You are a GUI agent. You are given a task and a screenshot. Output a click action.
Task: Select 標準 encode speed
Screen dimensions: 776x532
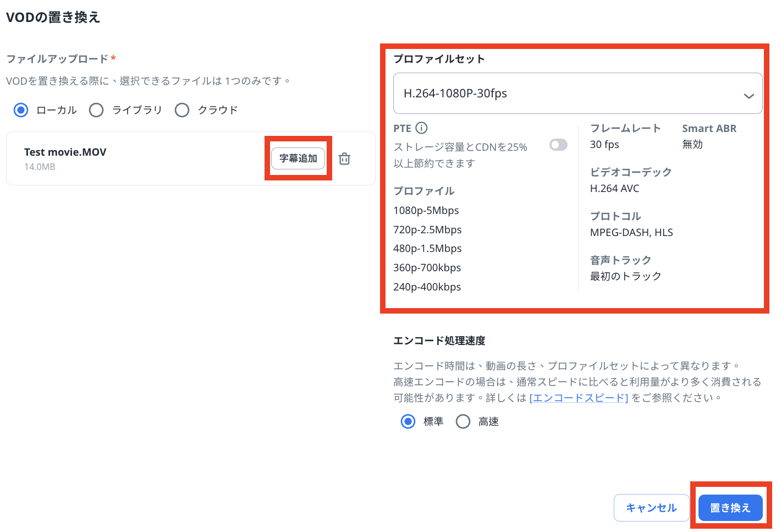coord(408,421)
